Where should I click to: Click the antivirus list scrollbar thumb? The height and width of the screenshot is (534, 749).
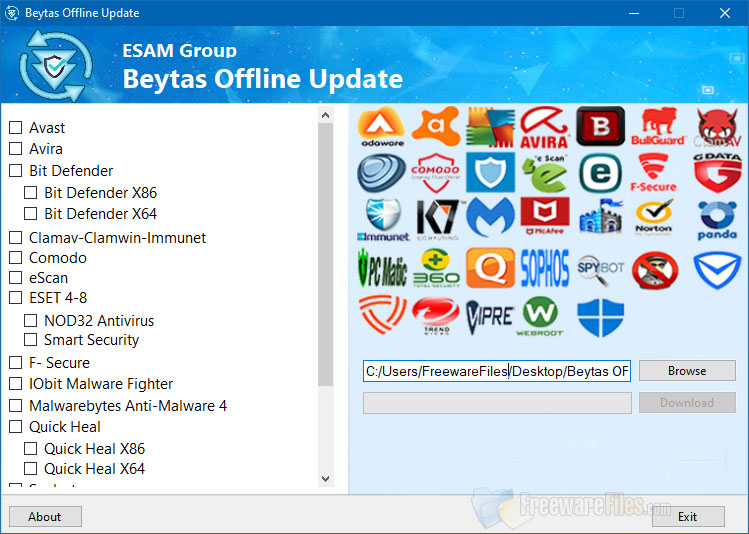pos(326,254)
